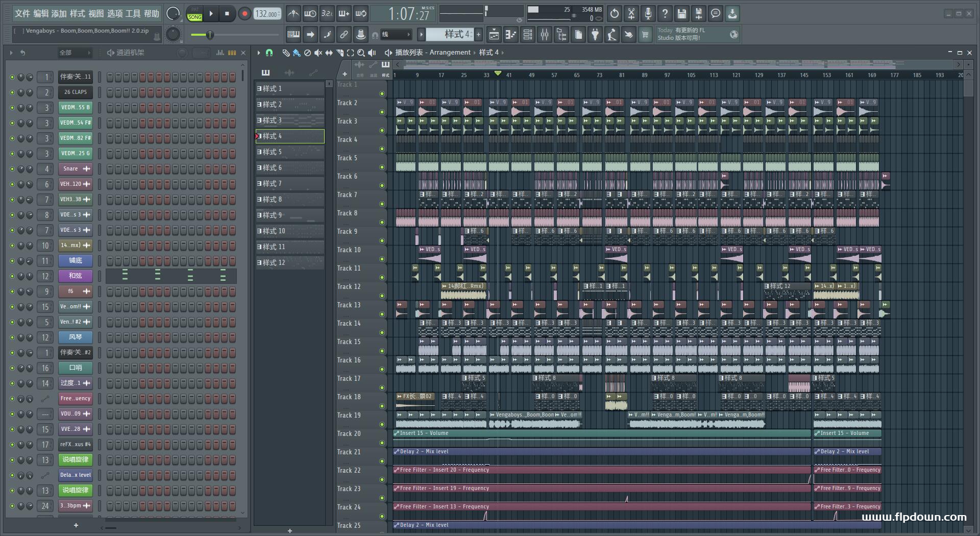Save project with the floppy disk icon
The image size is (980, 536).
click(x=682, y=14)
